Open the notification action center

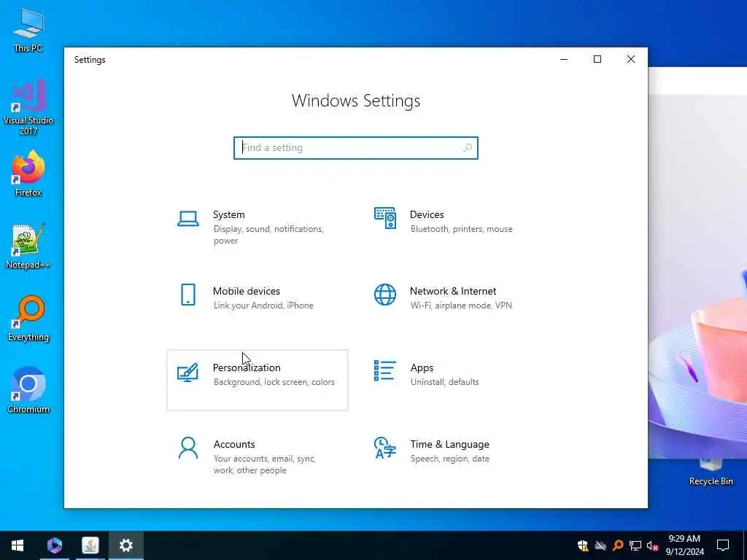point(723,545)
